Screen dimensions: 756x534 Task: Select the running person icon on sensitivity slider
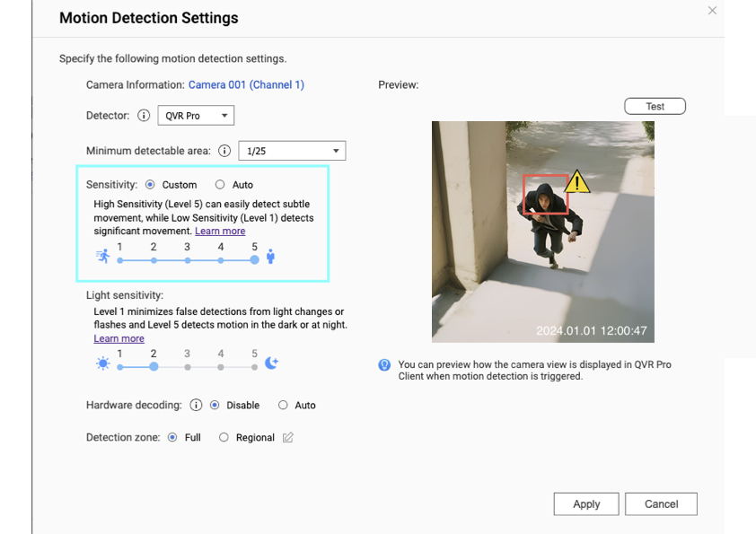pyautogui.click(x=102, y=255)
